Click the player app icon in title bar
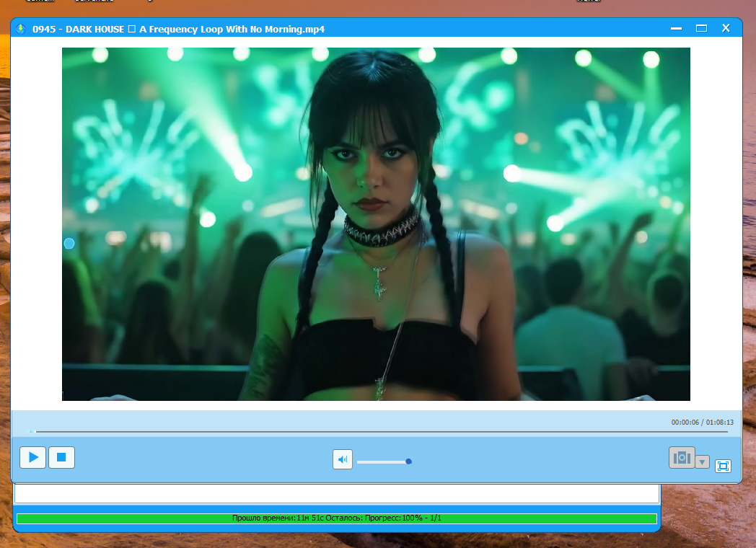756x548 pixels. coord(21,29)
